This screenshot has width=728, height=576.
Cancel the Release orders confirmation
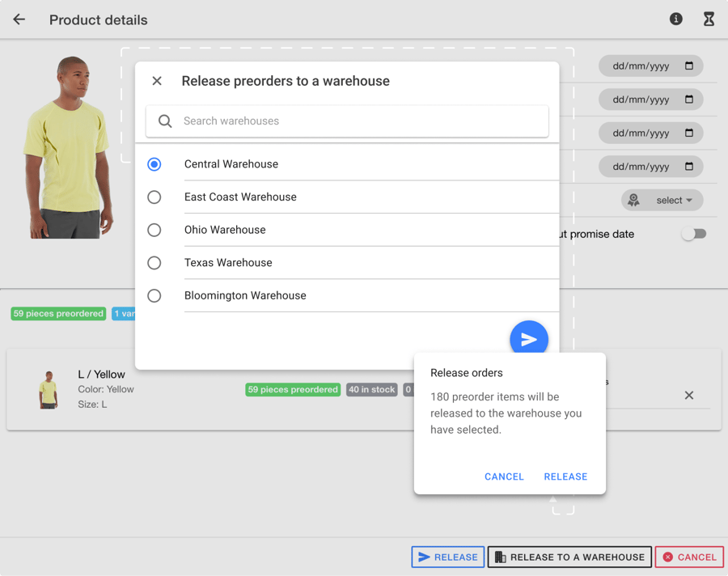click(504, 476)
